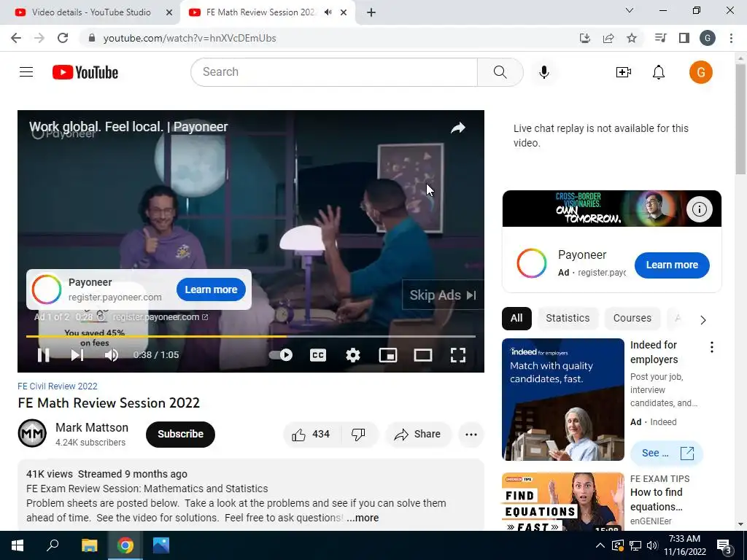Open Mark Mattson channel name link
The height and width of the screenshot is (560, 747).
tap(92, 427)
